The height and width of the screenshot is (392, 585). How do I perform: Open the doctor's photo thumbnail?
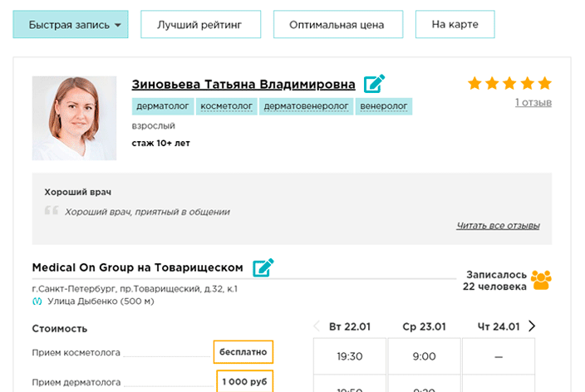pyautogui.click(x=74, y=118)
